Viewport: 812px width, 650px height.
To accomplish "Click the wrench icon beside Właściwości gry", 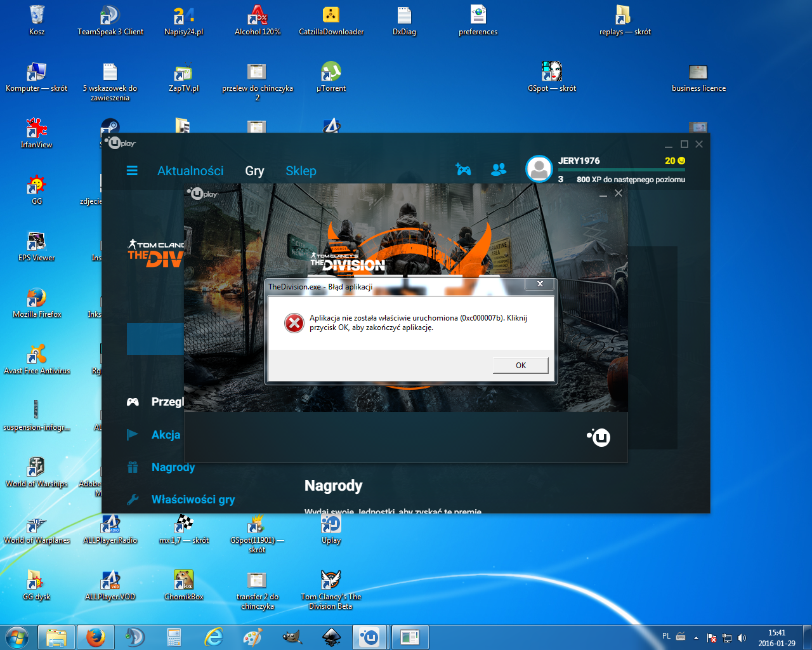I will point(133,500).
